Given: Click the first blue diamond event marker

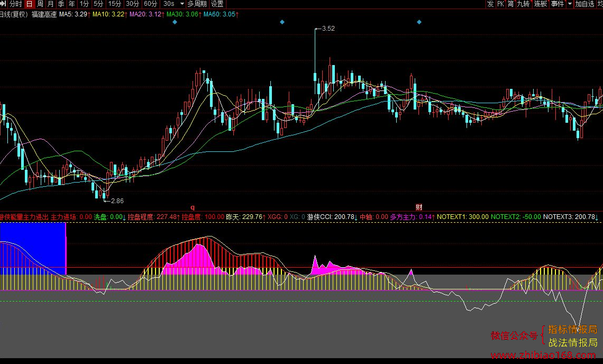Looking at the screenshot, I should point(175,22).
